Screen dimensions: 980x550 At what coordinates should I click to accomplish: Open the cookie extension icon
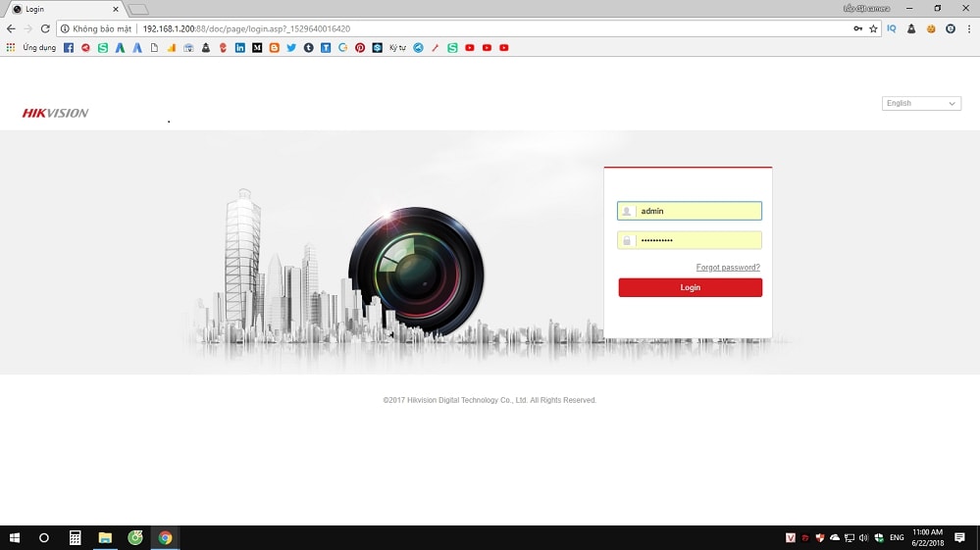[x=931, y=28]
